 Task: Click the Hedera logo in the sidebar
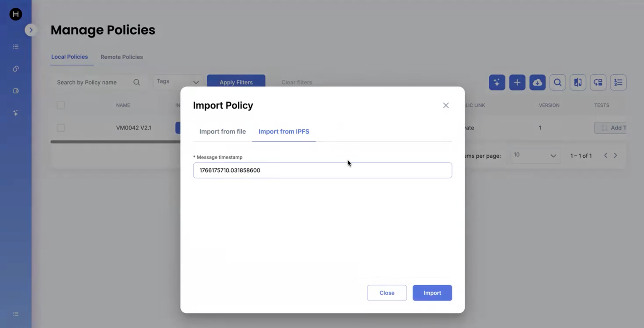[x=16, y=14]
